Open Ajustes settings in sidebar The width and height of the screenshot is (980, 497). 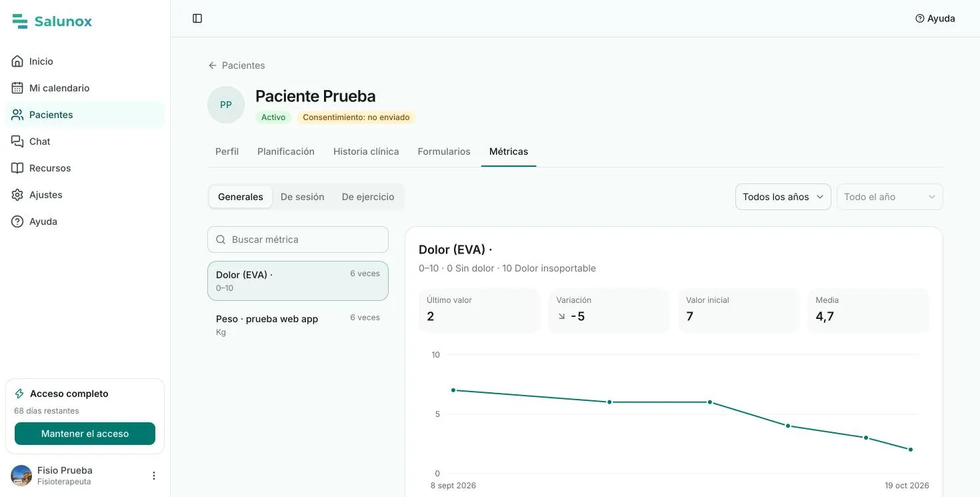[x=85, y=195]
